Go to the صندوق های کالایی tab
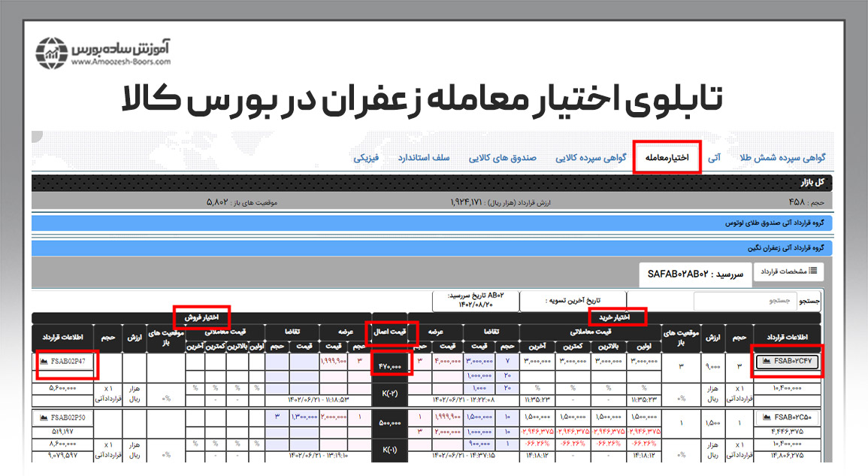The width and height of the screenshot is (868, 476). (502, 158)
